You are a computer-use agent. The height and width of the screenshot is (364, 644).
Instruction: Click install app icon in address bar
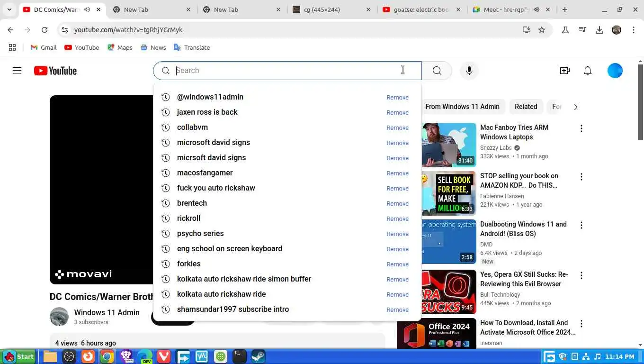(526, 30)
